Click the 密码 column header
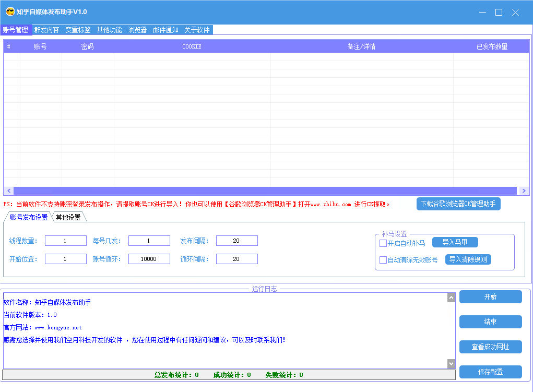Viewport: 533px width, 392px height. click(x=87, y=46)
